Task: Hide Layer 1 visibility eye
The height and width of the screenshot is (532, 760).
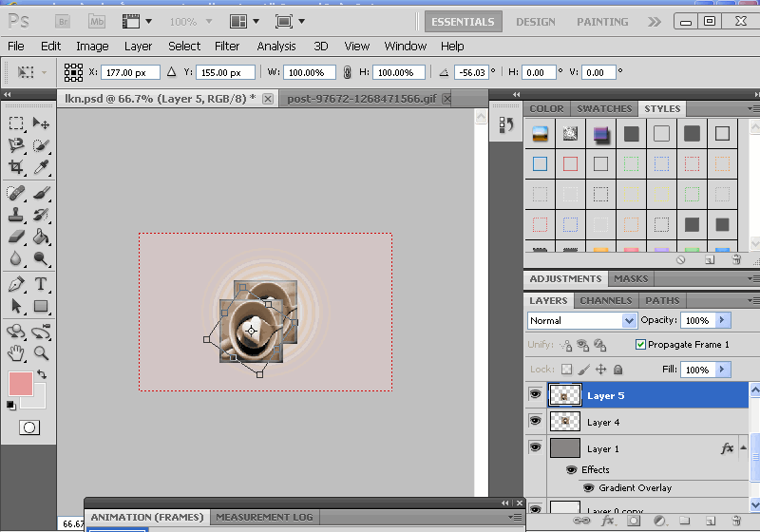Action: pos(535,446)
